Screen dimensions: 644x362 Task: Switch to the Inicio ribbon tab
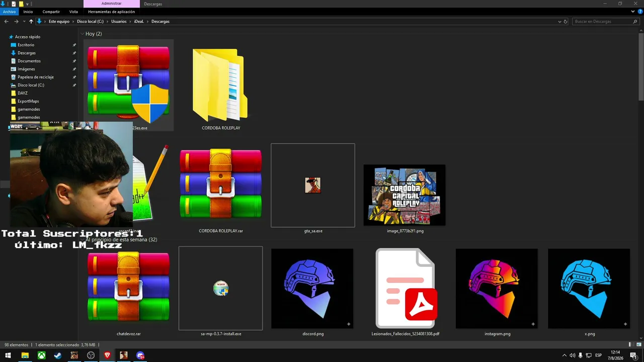[x=28, y=12]
